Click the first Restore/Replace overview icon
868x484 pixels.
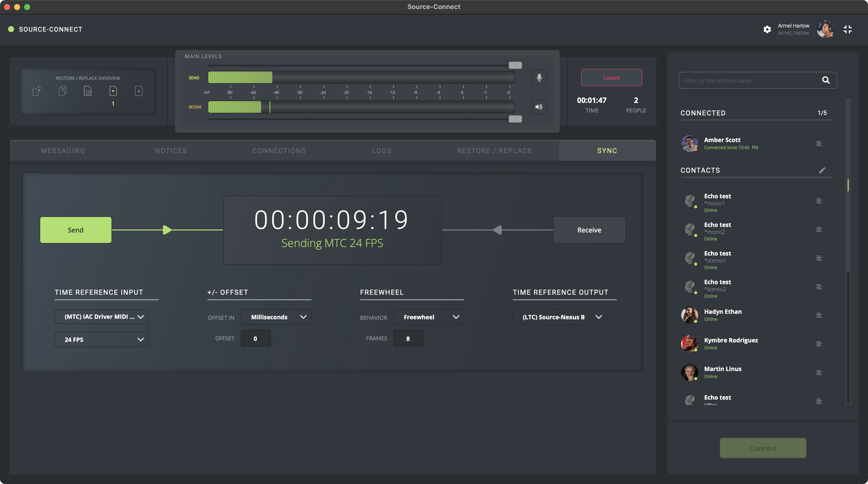[x=37, y=91]
